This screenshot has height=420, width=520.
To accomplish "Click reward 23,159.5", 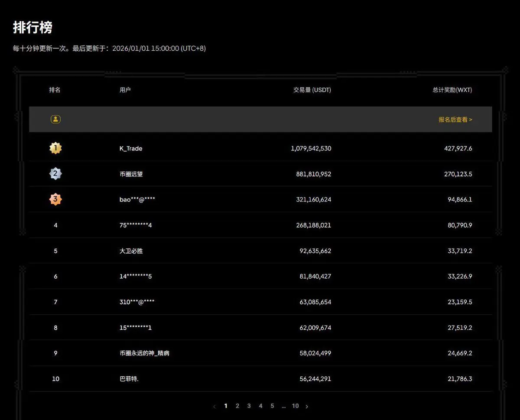I will tap(460, 302).
